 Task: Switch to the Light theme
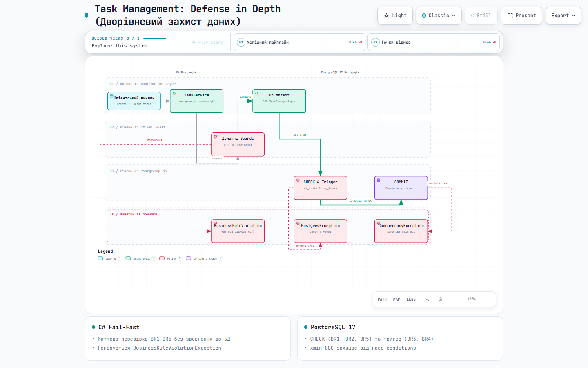[x=395, y=16]
